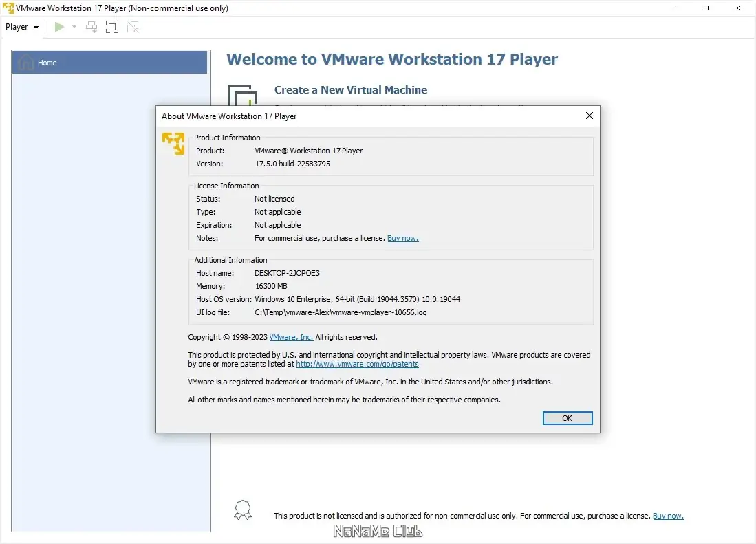Click Buy now link in License Notes

(402, 238)
